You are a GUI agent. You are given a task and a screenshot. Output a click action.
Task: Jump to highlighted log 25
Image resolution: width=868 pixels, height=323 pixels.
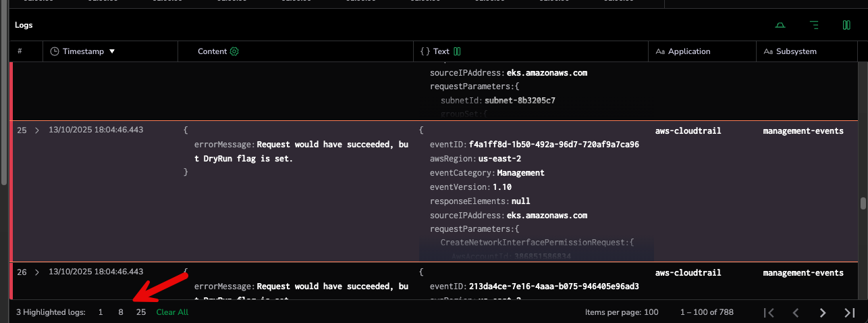coord(141,312)
